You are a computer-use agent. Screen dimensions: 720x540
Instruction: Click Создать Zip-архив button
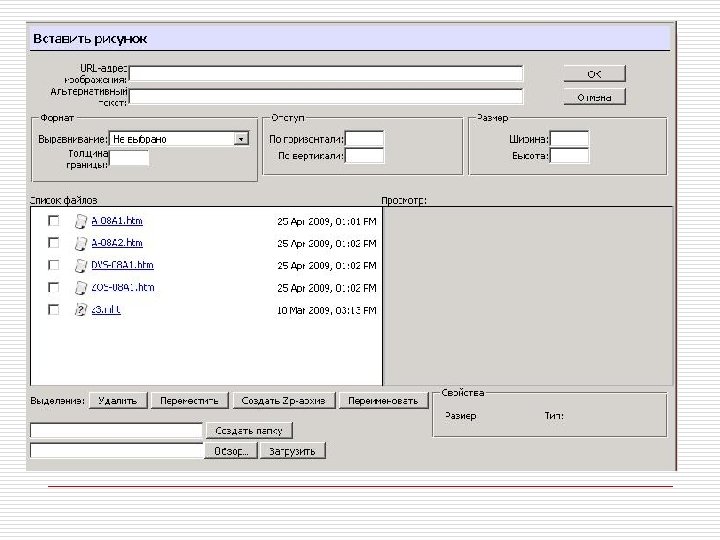tap(284, 401)
